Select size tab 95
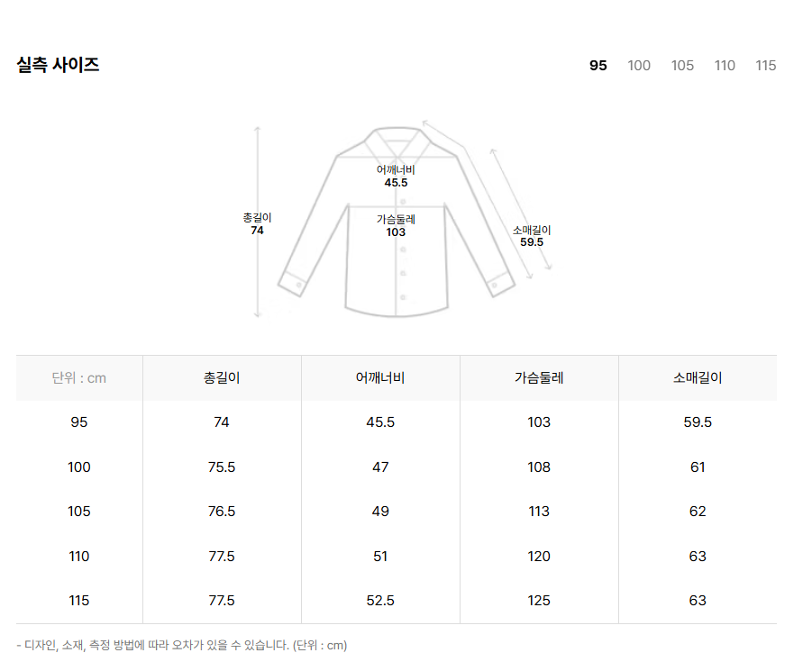Screen dimensions: 812x671 click(598, 66)
